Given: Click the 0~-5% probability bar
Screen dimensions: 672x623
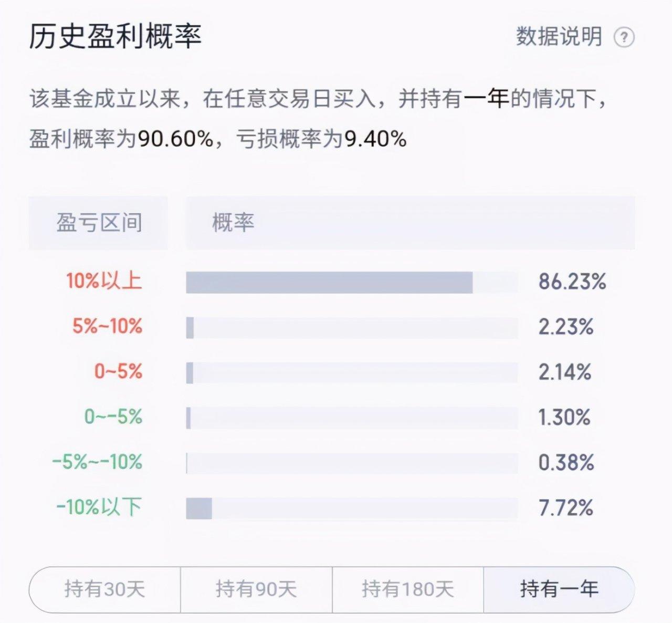Looking at the screenshot, I should (352, 418).
